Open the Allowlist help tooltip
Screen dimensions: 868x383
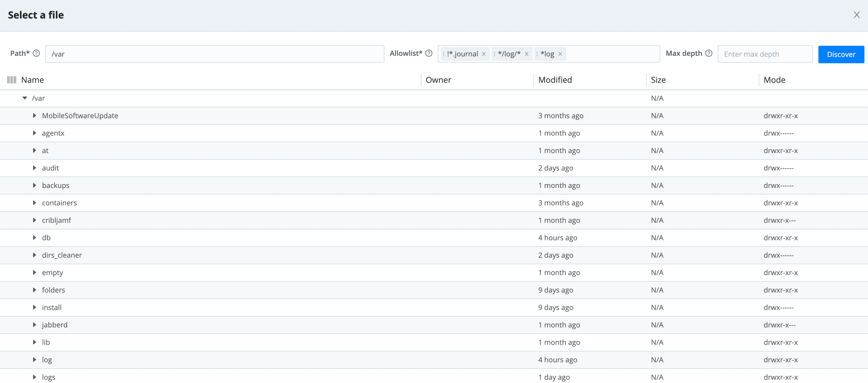(x=429, y=53)
